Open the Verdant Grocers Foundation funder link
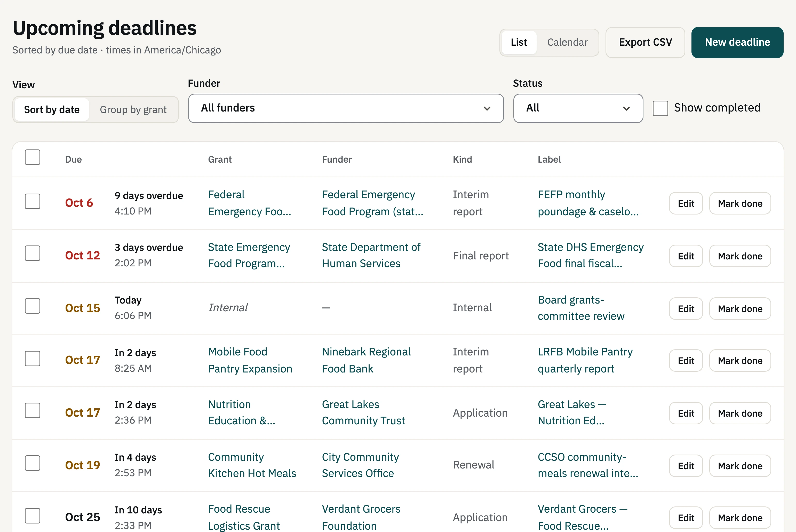 [361, 517]
